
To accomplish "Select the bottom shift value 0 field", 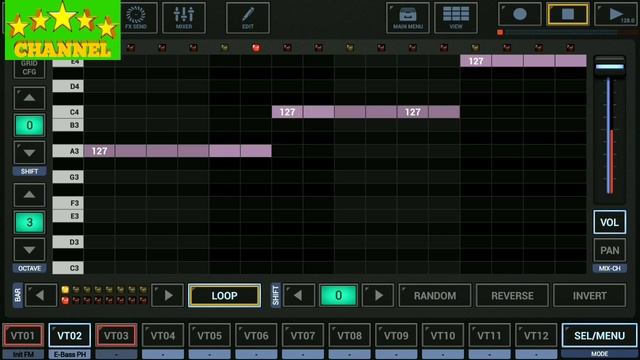I will click(x=338, y=295).
